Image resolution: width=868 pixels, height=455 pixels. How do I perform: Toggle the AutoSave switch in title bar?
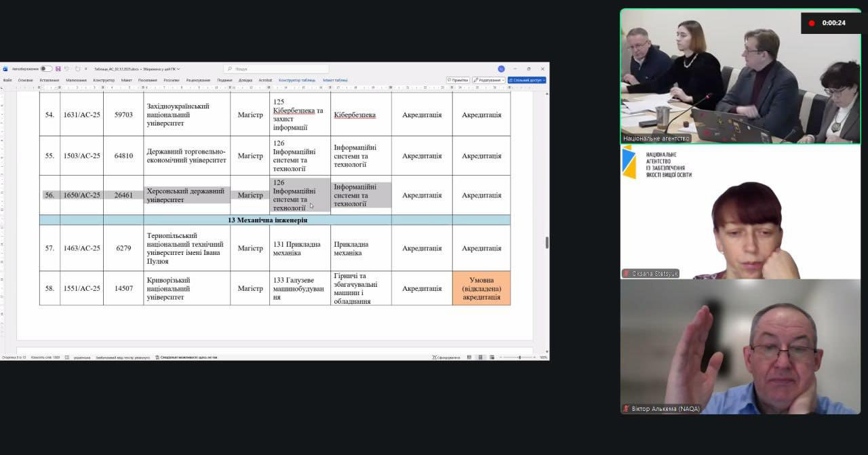click(x=46, y=68)
